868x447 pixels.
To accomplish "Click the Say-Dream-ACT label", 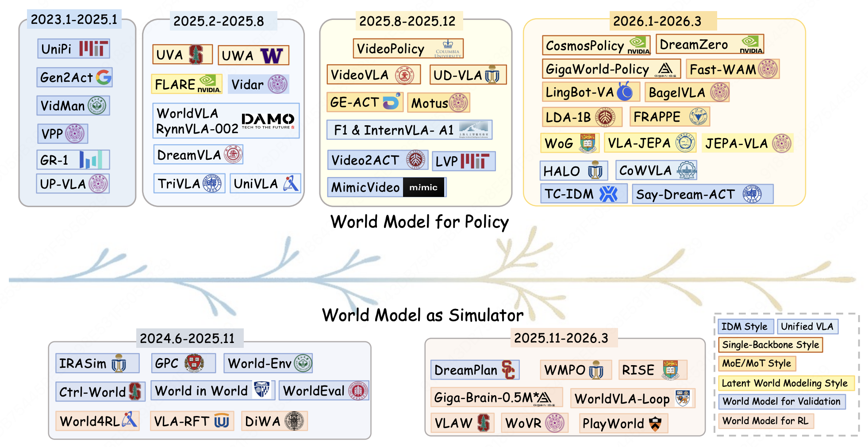I will pos(686,195).
